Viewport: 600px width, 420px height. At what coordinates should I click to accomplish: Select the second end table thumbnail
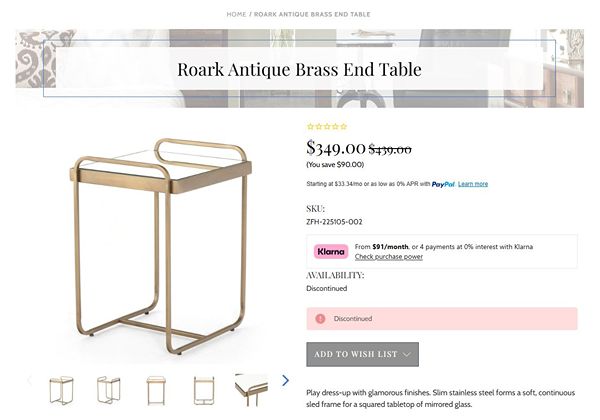(x=109, y=389)
